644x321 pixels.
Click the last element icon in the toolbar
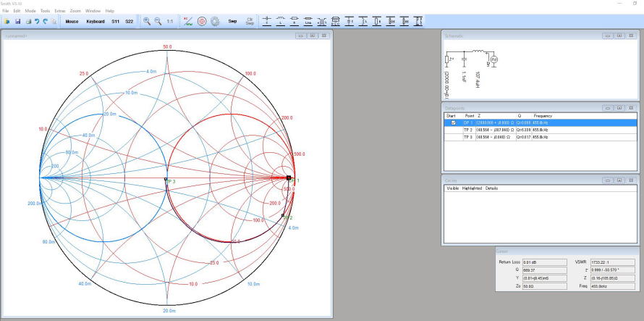coord(418,21)
